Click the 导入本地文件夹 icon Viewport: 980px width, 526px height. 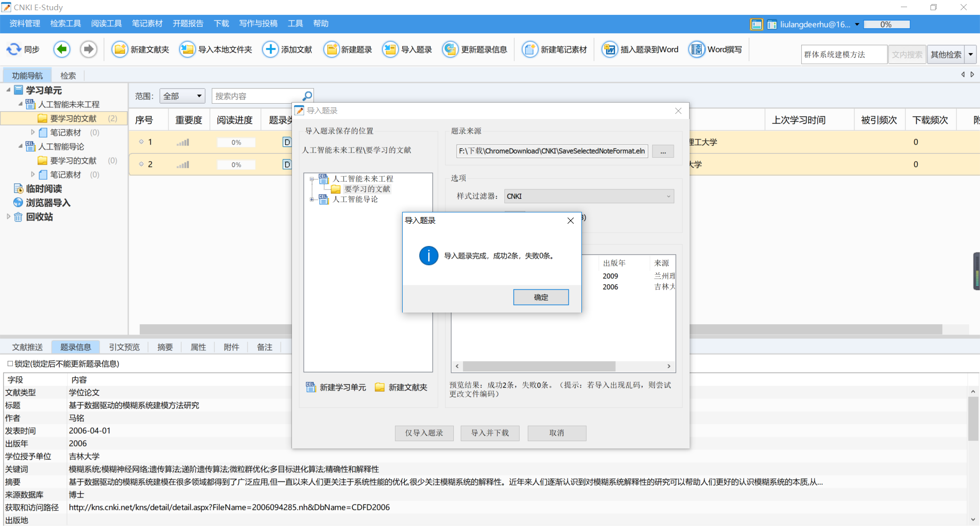[x=188, y=49]
